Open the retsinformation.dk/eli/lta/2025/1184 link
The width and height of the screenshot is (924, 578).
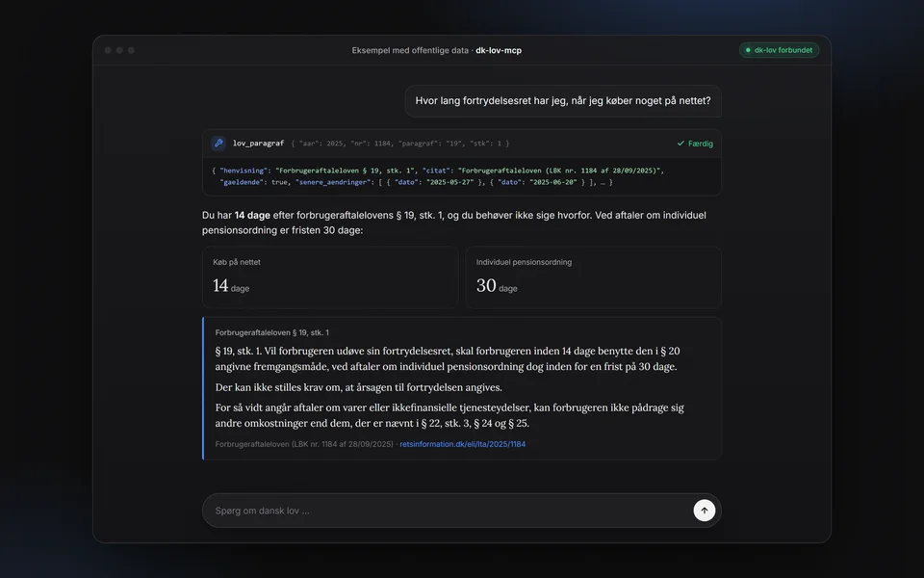(x=463, y=444)
